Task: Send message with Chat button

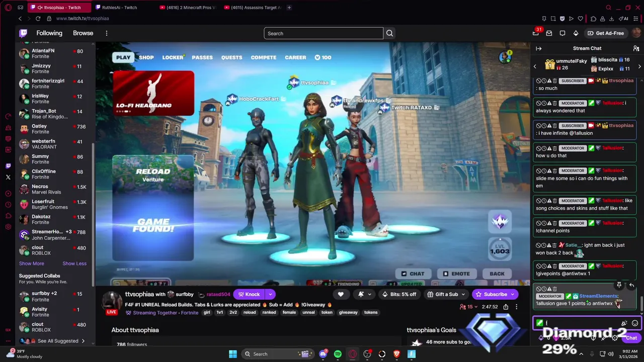Action: tap(631, 338)
